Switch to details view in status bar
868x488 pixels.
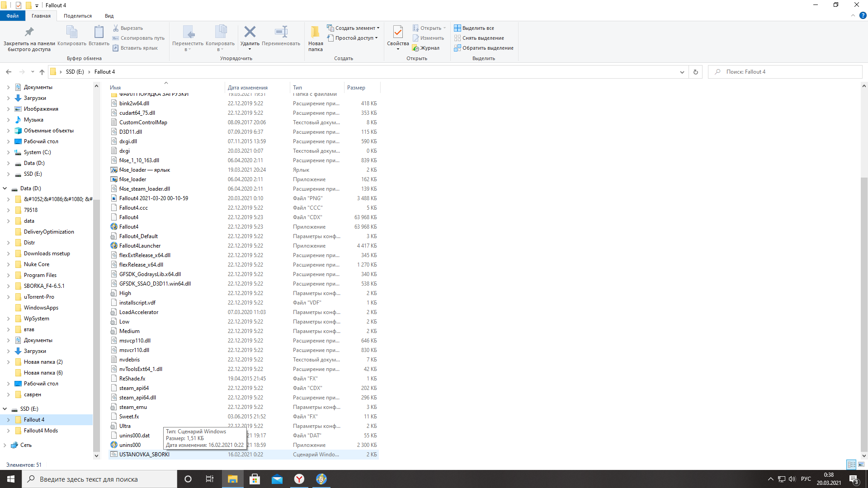[x=851, y=465]
